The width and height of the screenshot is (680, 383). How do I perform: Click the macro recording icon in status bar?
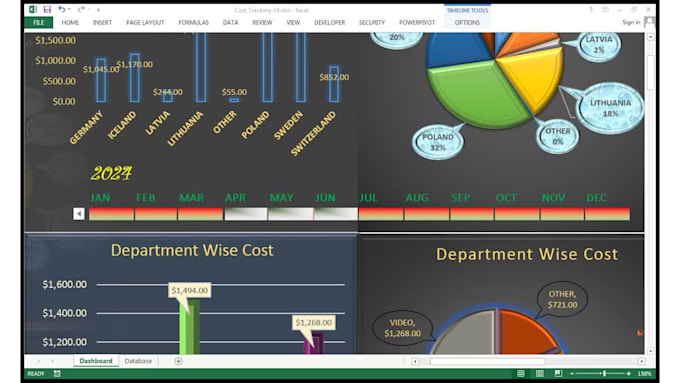(x=57, y=373)
